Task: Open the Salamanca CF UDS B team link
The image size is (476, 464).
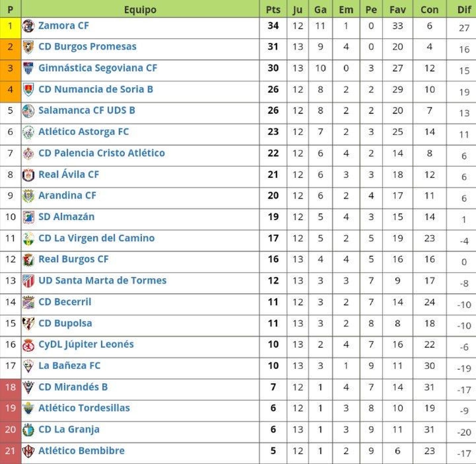Action: pyautogui.click(x=87, y=110)
